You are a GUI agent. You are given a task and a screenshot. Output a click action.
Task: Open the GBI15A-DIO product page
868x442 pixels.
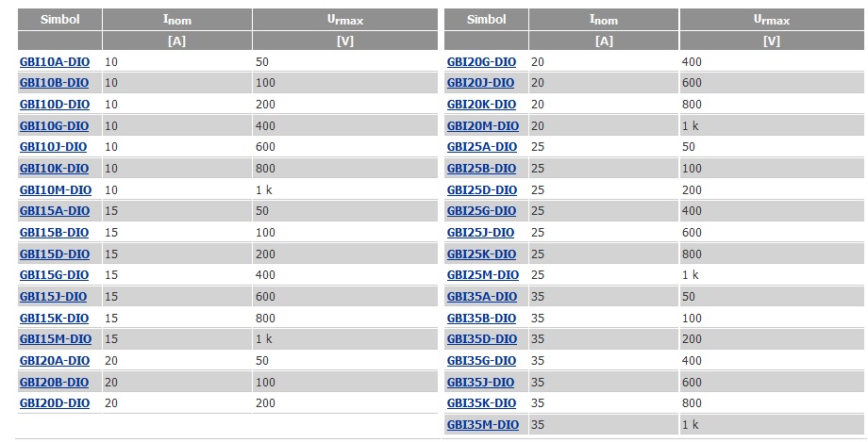tap(55, 211)
